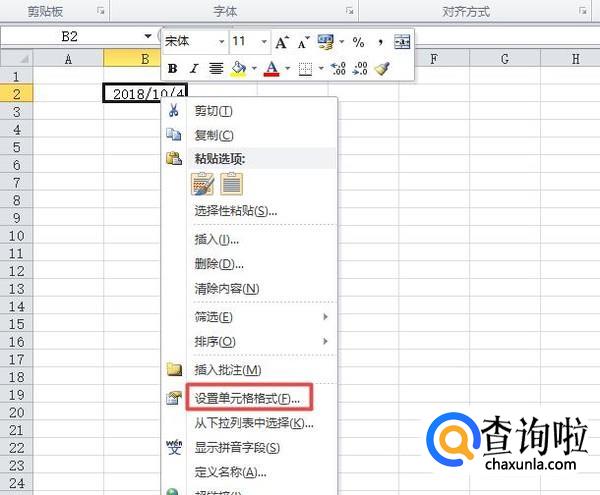Open the 对齐方式 group dialog launcher
600x495 pixels.
click(x=583, y=11)
